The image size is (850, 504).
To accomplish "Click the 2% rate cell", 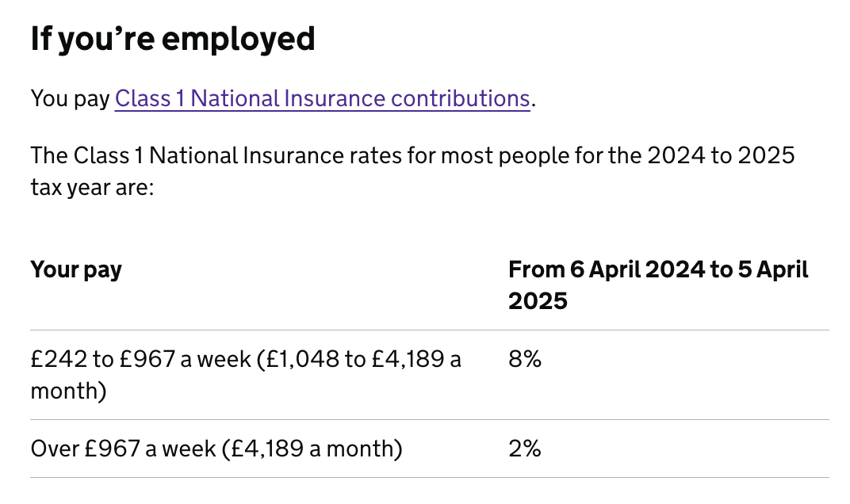I will pyautogui.click(x=525, y=449).
